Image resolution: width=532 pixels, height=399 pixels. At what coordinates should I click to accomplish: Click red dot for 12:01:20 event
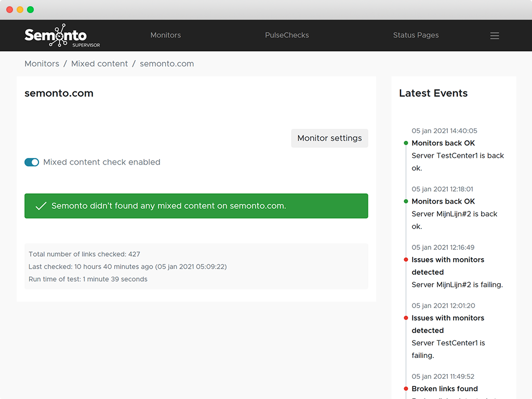(406, 317)
